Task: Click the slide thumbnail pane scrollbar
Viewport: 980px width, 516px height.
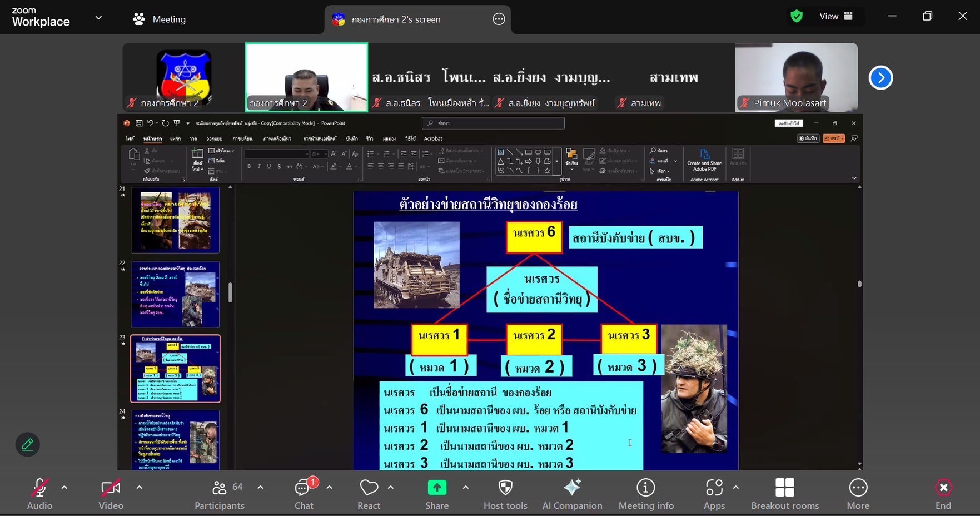Action: (230, 293)
